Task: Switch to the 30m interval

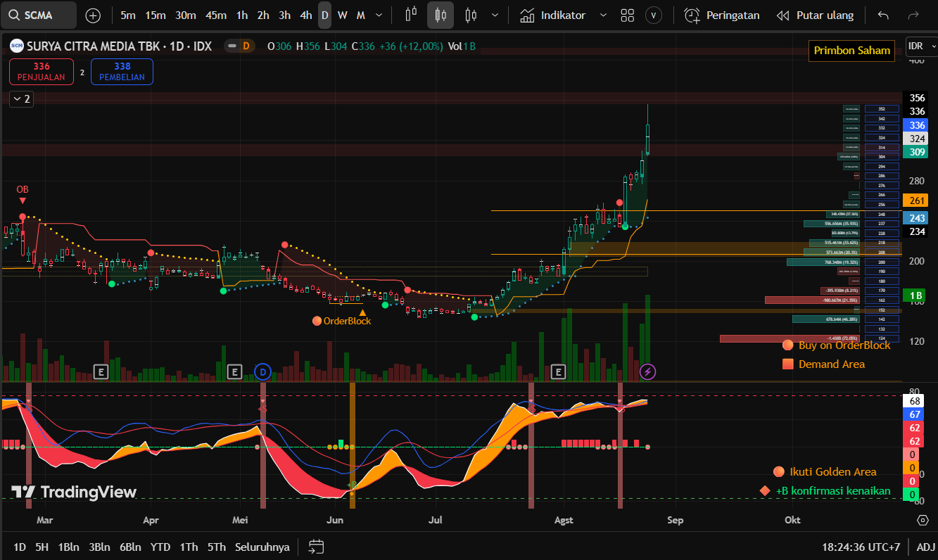Action: pyautogui.click(x=186, y=15)
